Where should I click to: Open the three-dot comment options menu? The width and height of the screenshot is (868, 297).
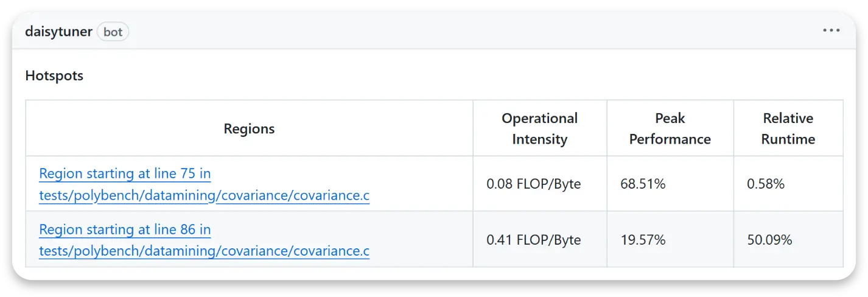[x=831, y=30]
